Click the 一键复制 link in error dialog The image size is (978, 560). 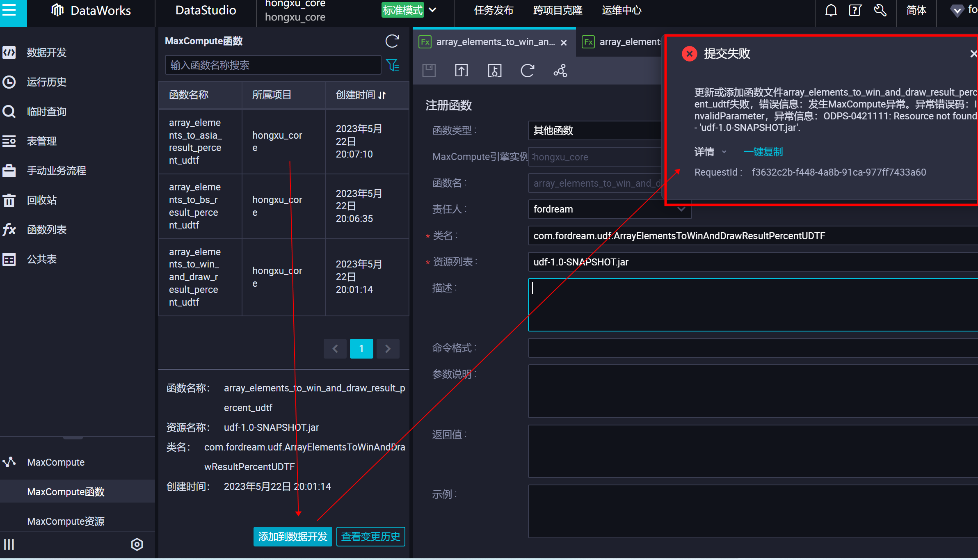[763, 152]
